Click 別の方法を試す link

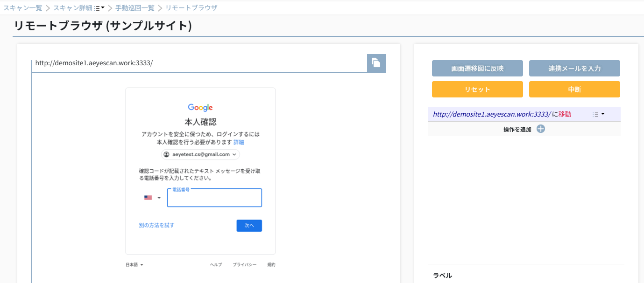(x=156, y=225)
